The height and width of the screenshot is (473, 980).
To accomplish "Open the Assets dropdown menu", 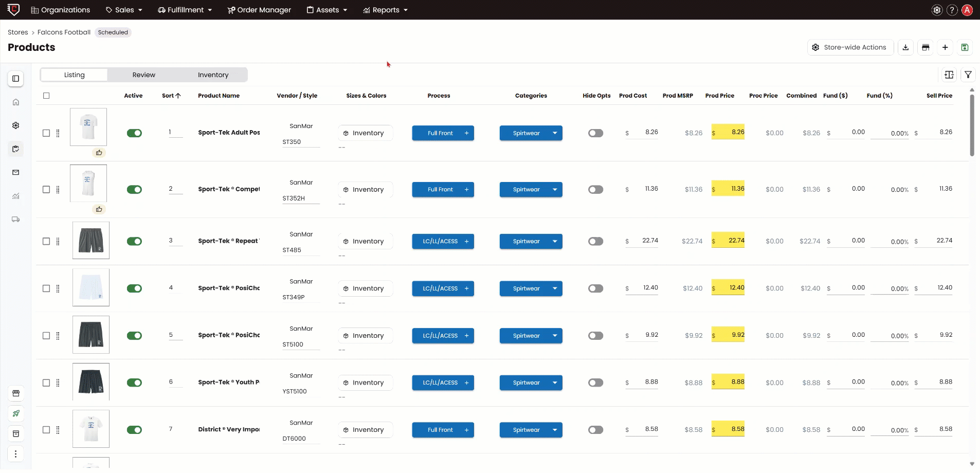I will coord(327,10).
